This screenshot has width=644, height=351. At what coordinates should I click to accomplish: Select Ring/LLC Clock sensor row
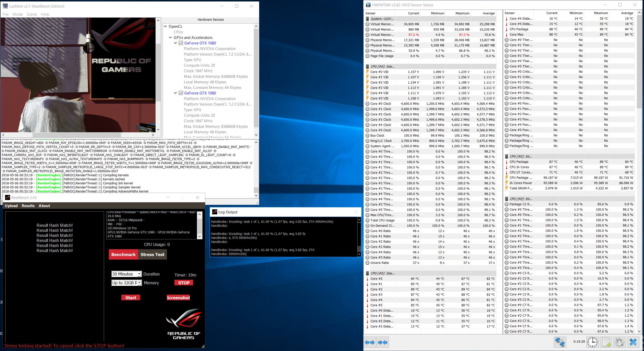click(x=431, y=141)
